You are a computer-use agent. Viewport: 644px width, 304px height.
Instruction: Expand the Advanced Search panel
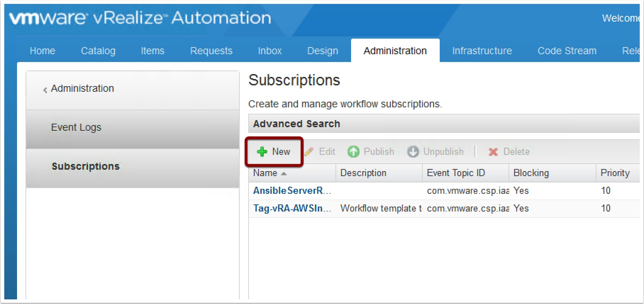(296, 124)
